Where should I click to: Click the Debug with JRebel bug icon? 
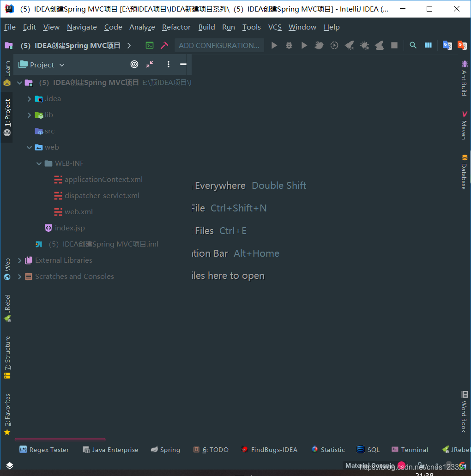pos(364,46)
